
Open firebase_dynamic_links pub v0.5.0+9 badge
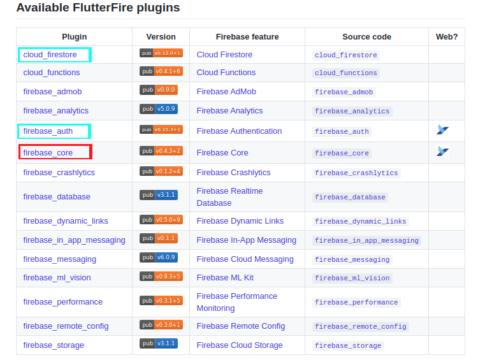[x=161, y=220]
